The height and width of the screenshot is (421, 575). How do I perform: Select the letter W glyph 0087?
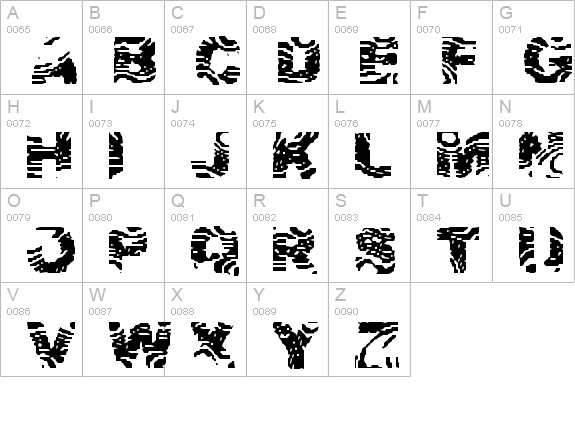tap(124, 329)
